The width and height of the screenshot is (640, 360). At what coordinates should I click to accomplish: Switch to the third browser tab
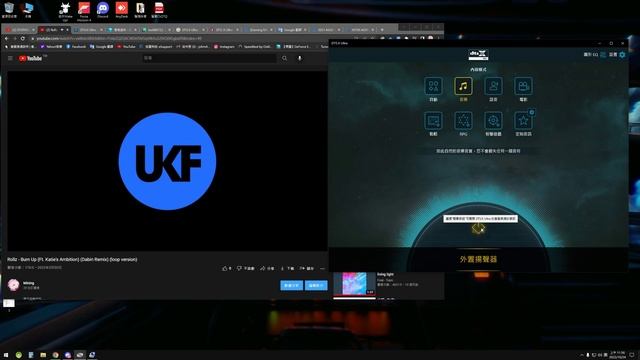(87, 30)
